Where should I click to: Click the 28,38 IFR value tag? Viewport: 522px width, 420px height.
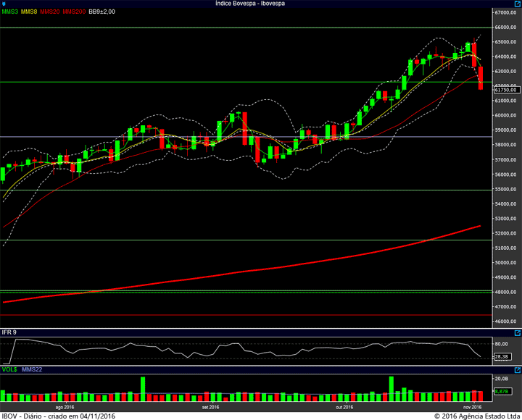[x=502, y=357]
